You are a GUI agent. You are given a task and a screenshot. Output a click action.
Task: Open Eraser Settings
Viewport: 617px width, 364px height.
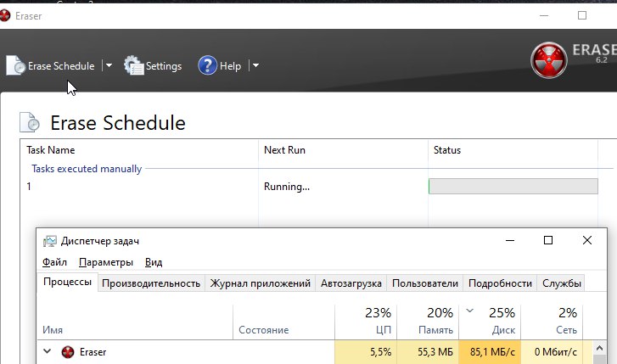pos(153,65)
